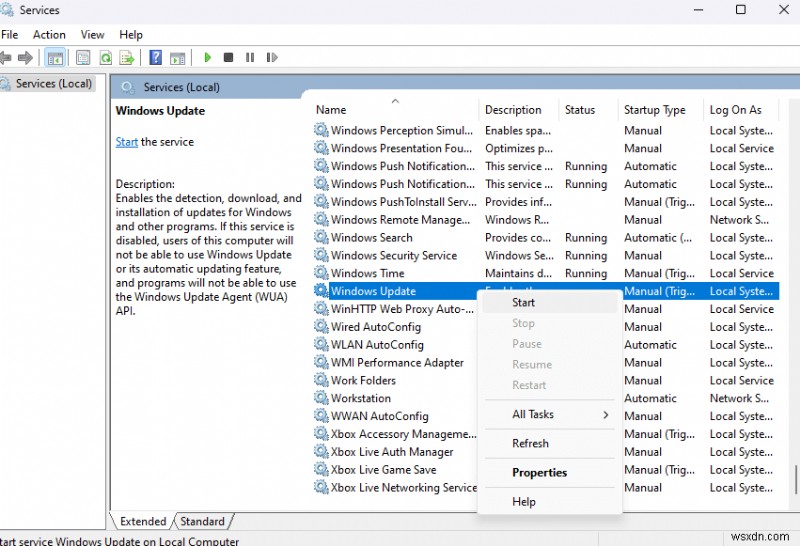Click gear icon beside WMI Performance Adapter
Viewport: 800px width, 546px height.
pos(321,362)
